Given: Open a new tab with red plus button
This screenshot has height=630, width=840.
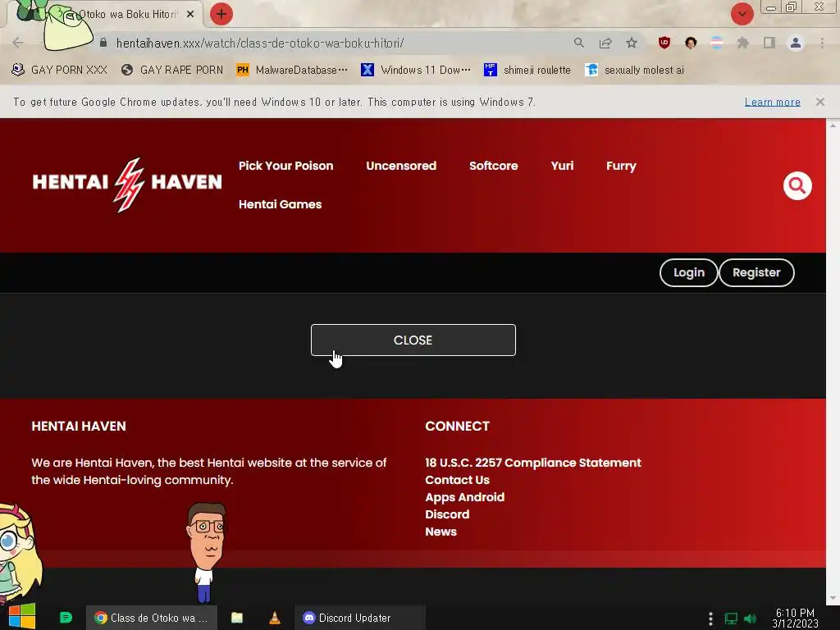Looking at the screenshot, I should pyautogui.click(x=221, y=14).
